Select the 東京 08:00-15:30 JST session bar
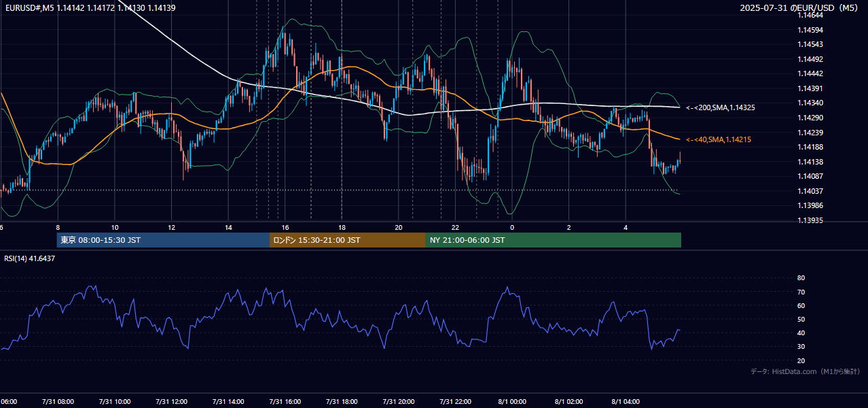Screen dimensions: 868x408 163,240
